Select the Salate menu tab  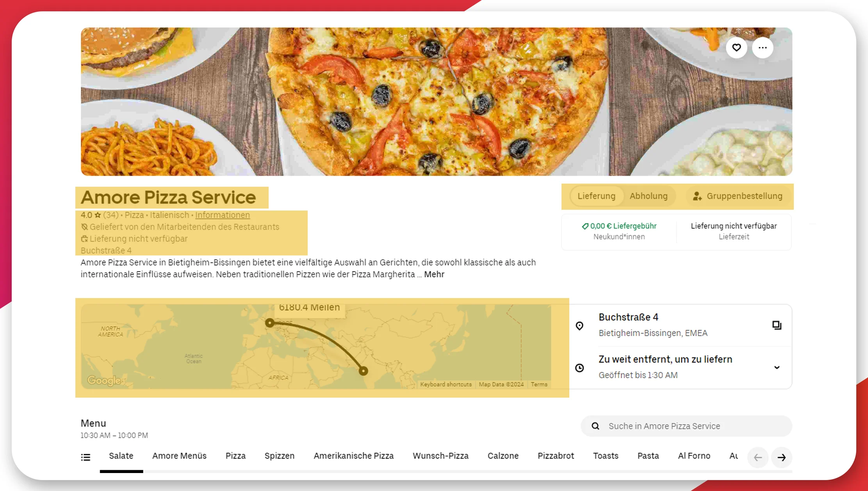click(x=121, y=456)
